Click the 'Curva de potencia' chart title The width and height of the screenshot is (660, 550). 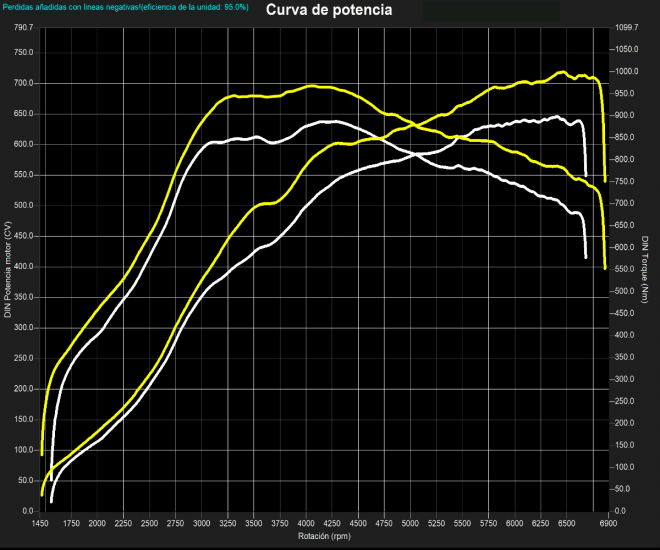click(329, 11)
